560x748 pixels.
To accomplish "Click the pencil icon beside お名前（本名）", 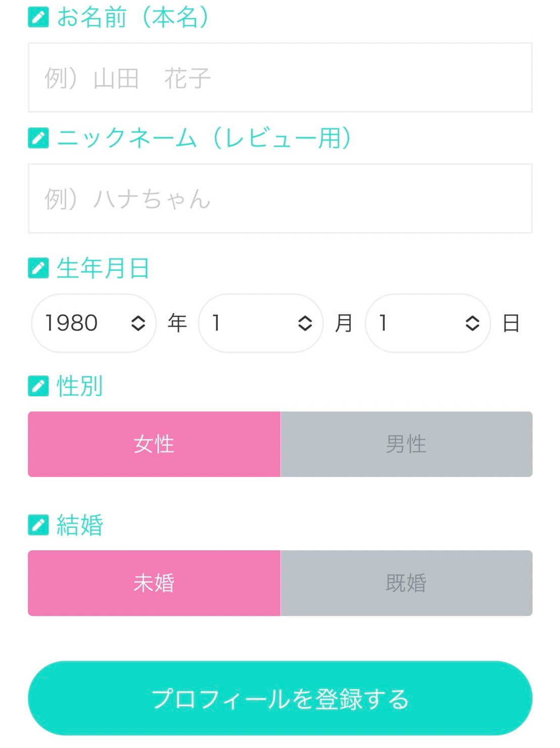I will click(38, 17).
